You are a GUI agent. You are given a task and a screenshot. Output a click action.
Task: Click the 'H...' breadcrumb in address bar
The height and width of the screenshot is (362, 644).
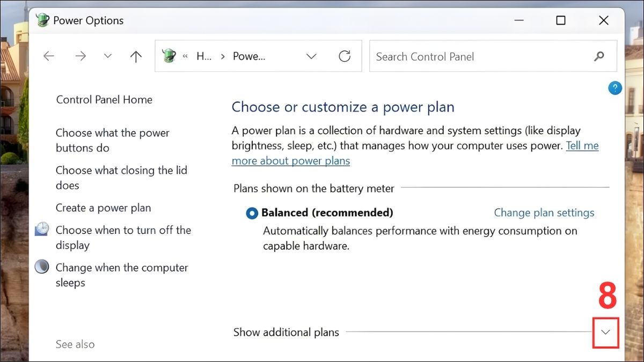(x=204, y=56)
